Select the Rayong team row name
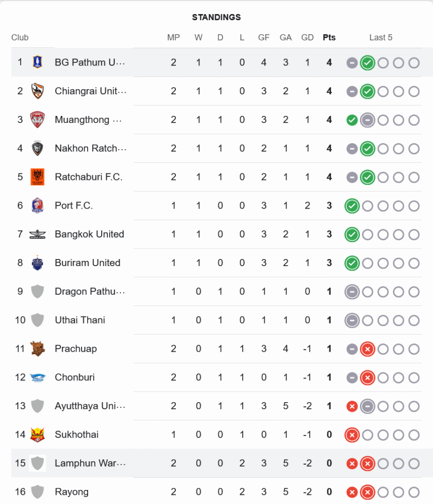The width and height of the screenshot is (433, 504). point(71,492)
